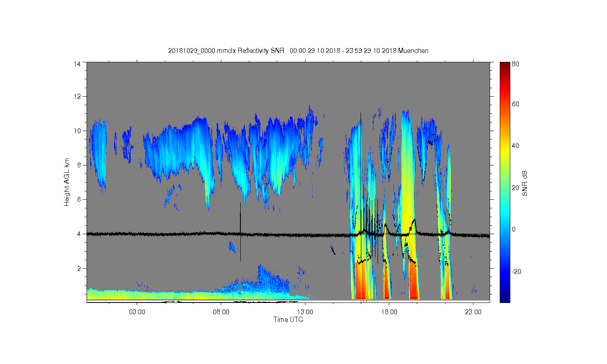Click the tall black vertical spike near 09:00

[x=240, y=231]
